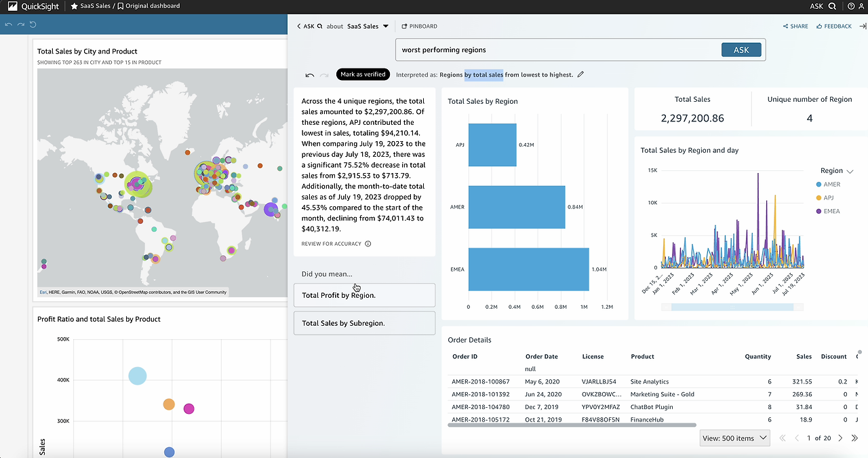The height and width of the screenshot is (458, 868).
Task: Reset dashboard using the top-left refresh icon
Action: [x=33, y=24]
